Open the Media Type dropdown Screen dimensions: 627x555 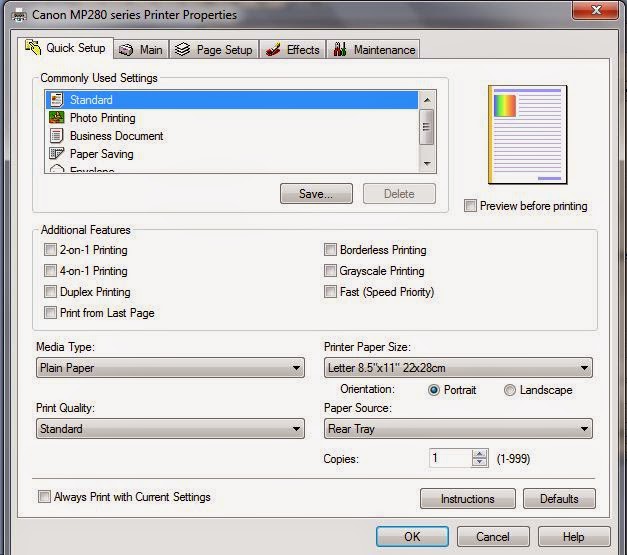[x=170, y=368]
